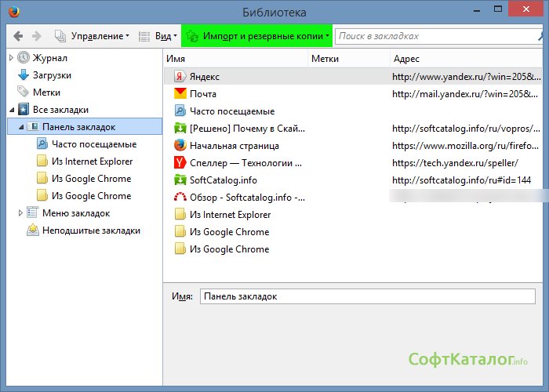Click the Почта envelope icon in list
549x392 pixels.
(179, 94)
